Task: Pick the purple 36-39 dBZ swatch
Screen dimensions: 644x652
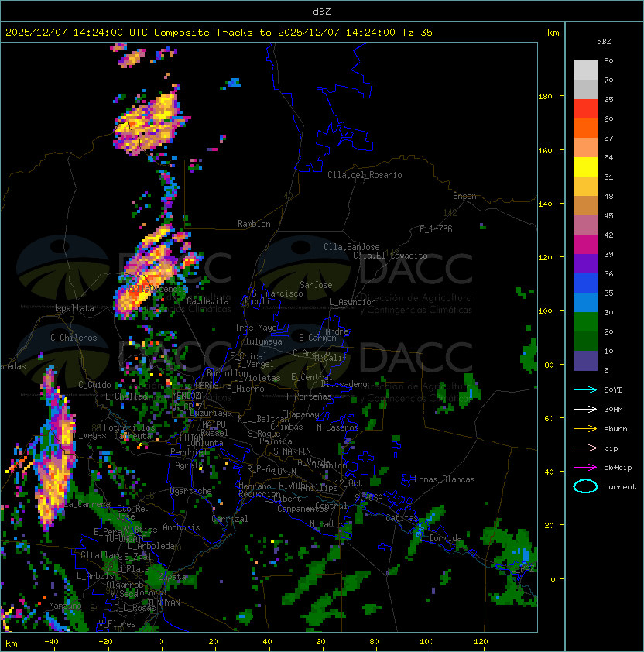Action: click(585, 263)
